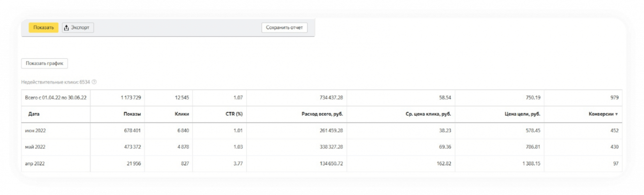
Task: Click the 452 conversions cell for June
Action: click(613, 130)
